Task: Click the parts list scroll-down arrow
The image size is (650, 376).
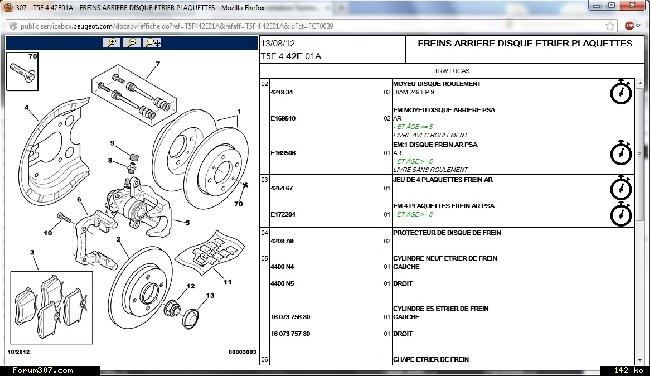Action: coord(640,360)
